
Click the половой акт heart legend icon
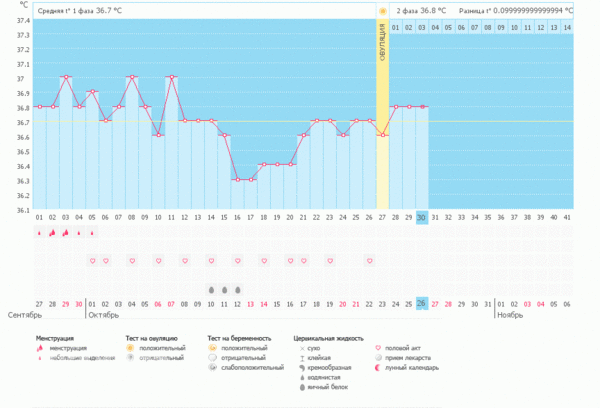(x=378, y=348)
